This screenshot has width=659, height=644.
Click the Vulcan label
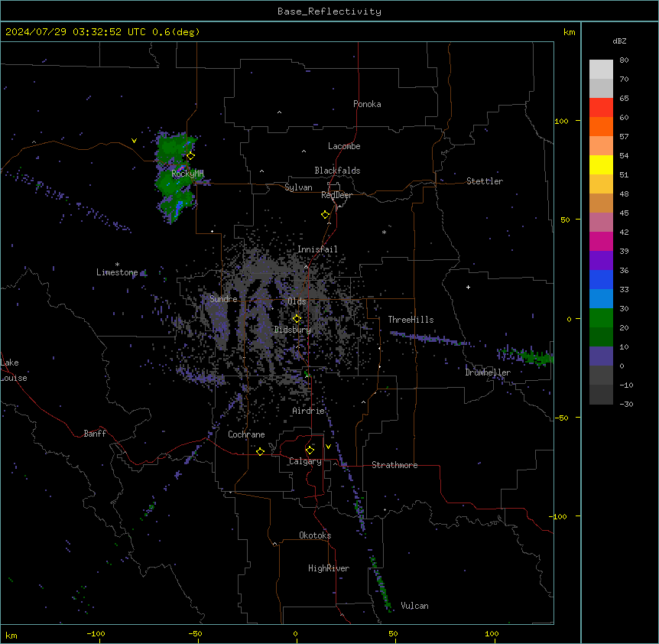click(x=415, y=606)
